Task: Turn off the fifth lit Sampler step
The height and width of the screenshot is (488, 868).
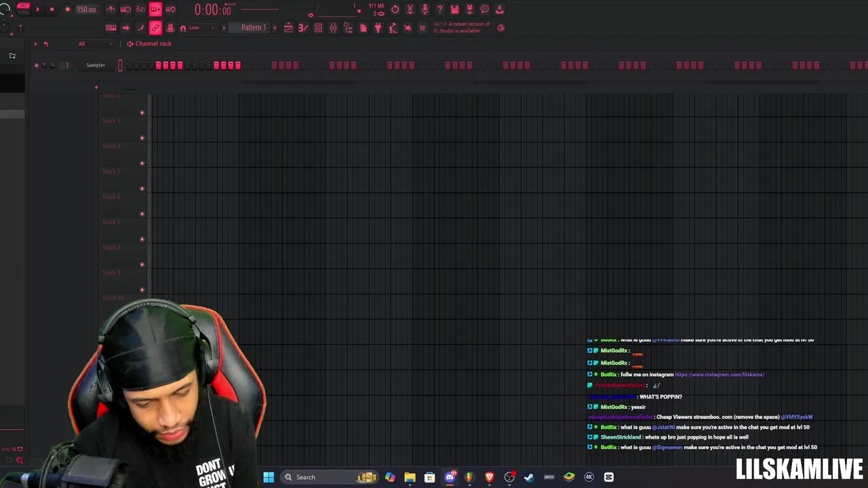Action: pos(216,65)
